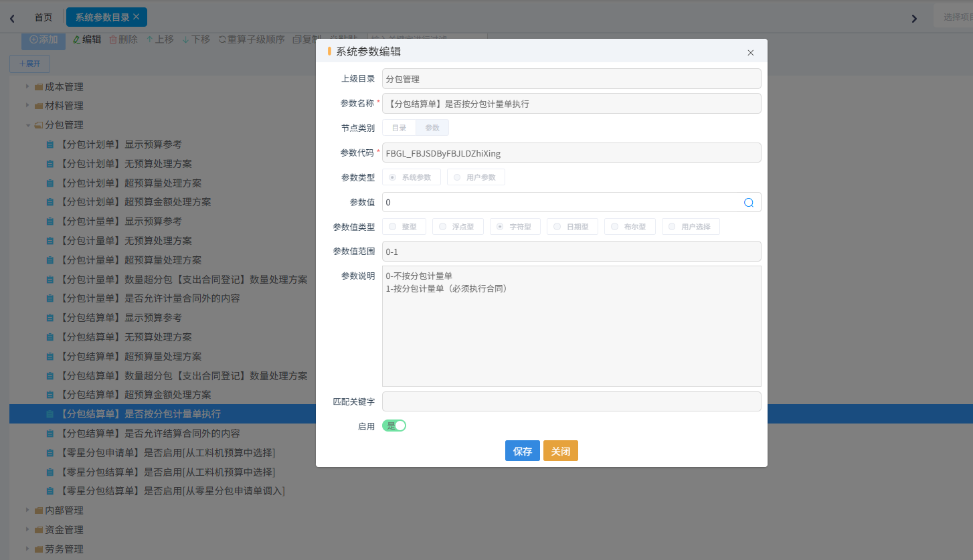Click document icon beside 【分包计划单】显示预算参考
This screenshot has width=973, height=560.
pyautogui.click(x=50, y=145)
